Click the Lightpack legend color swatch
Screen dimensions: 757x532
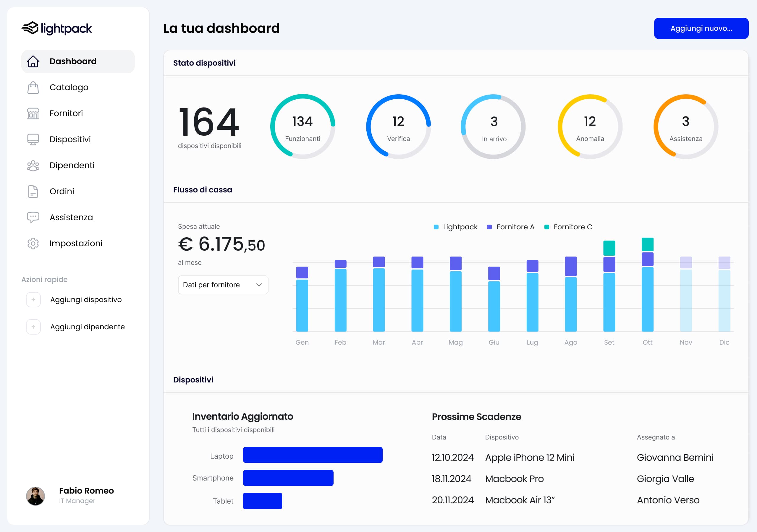tap(436, 227)
